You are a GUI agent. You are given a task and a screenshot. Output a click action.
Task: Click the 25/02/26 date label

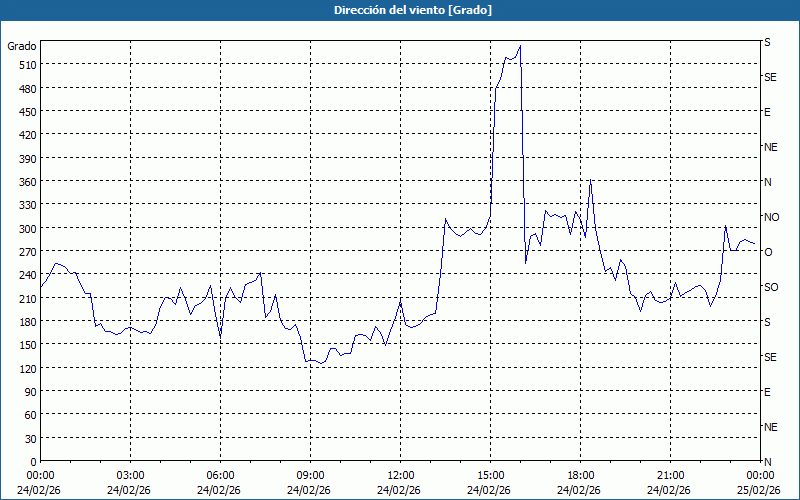[x=758, y=490]
